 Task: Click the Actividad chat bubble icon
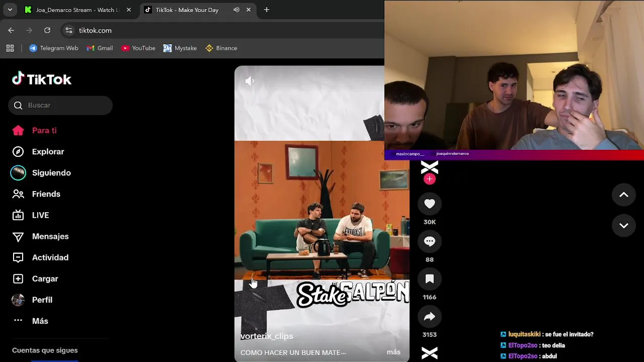(18, 257)
